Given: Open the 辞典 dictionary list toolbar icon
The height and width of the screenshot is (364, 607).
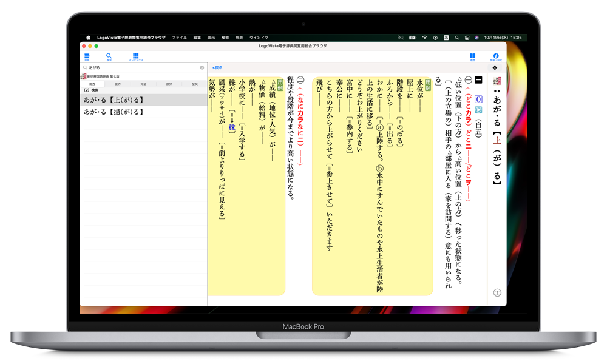Looking at the screenshot, I should tap(87, 57).
